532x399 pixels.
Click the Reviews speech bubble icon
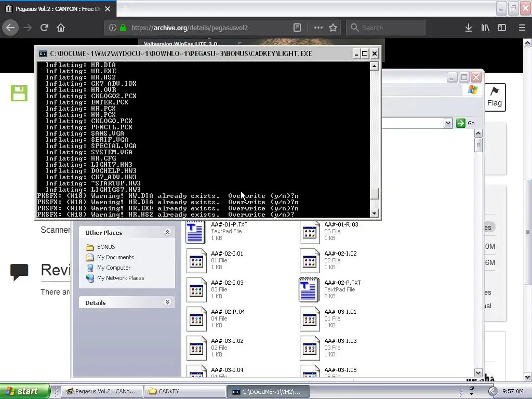tap(19, 272)
